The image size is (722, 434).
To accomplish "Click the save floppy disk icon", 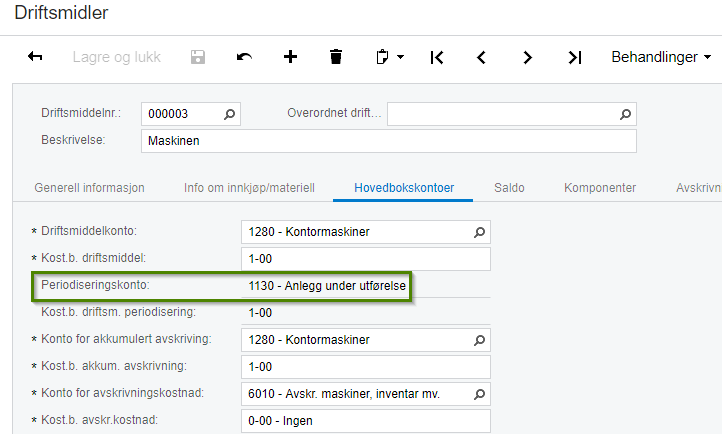I will (x=198, y=57).
